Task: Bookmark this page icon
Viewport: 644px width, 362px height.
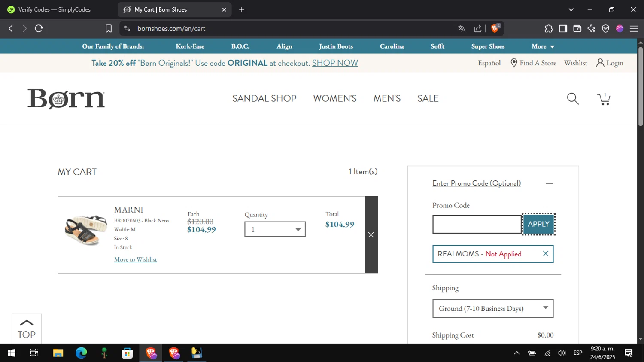Action: click(x=109, y=28)
